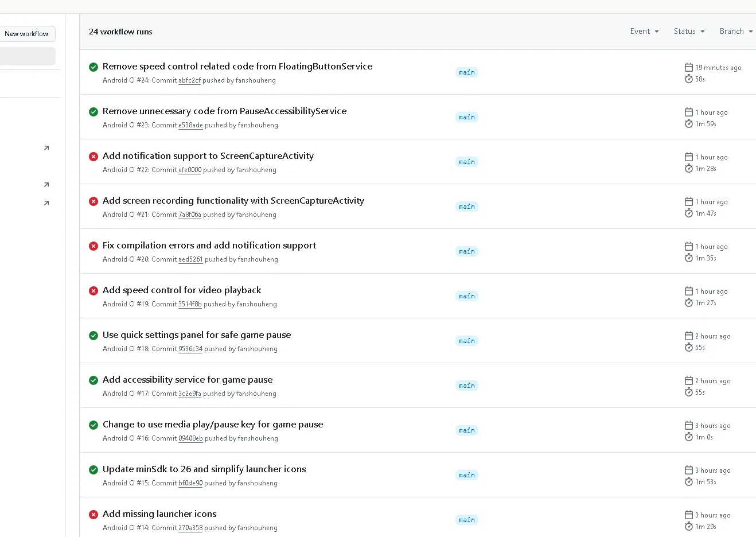Click topmost external link arrow in sidebar
The image size is (756, 537).
(46, 148)
